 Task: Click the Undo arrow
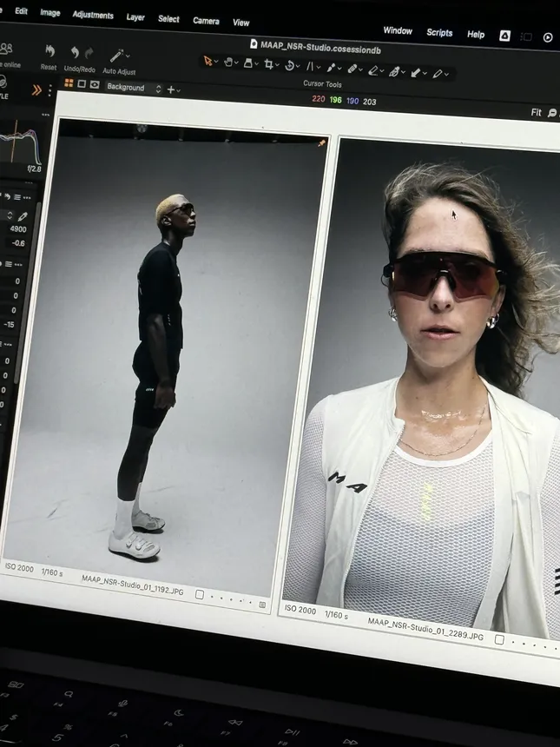pyautogui.click(x=75, y=52)
